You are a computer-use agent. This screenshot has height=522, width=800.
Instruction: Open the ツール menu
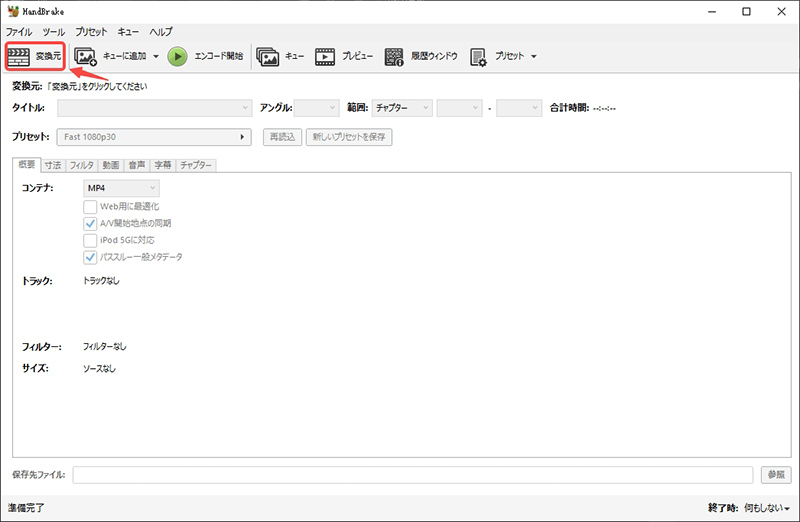(54, 32)
